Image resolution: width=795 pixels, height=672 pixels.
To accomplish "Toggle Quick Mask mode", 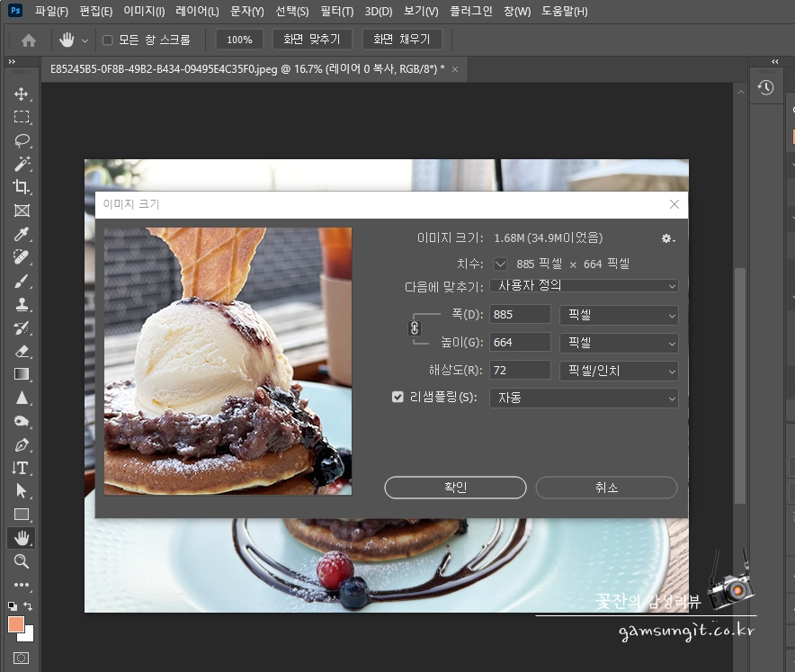I will pyautogui.click(x=22, y=658).
